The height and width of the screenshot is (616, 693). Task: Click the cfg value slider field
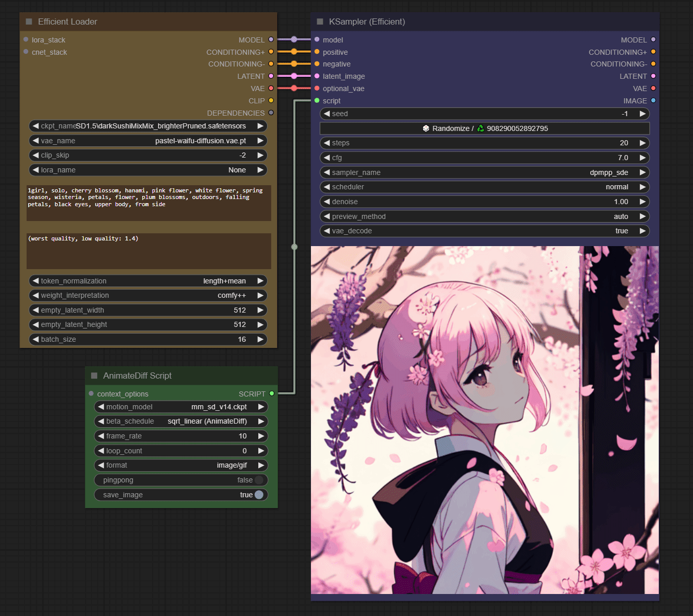pos(484,158)
